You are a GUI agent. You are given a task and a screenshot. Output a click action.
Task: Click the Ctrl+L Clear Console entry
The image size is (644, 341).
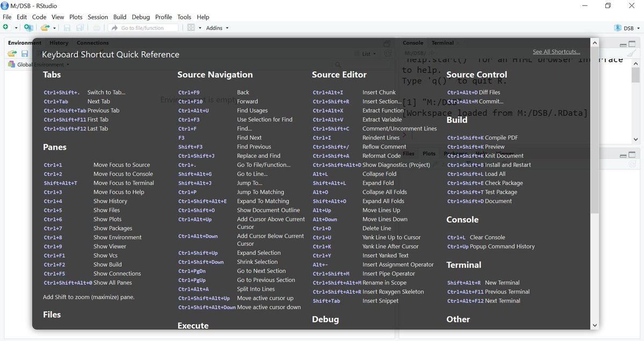pos(477,237)
